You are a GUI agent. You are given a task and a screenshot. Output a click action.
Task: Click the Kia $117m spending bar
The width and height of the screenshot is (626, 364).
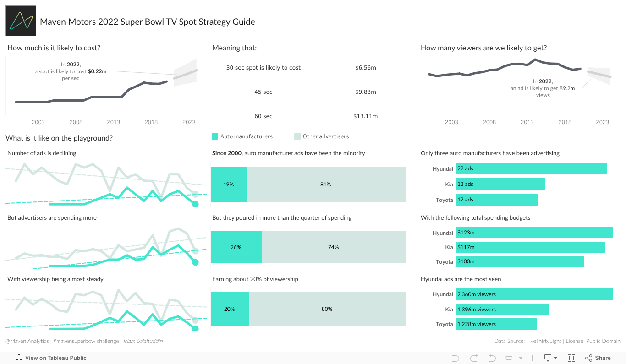point(530,247)
